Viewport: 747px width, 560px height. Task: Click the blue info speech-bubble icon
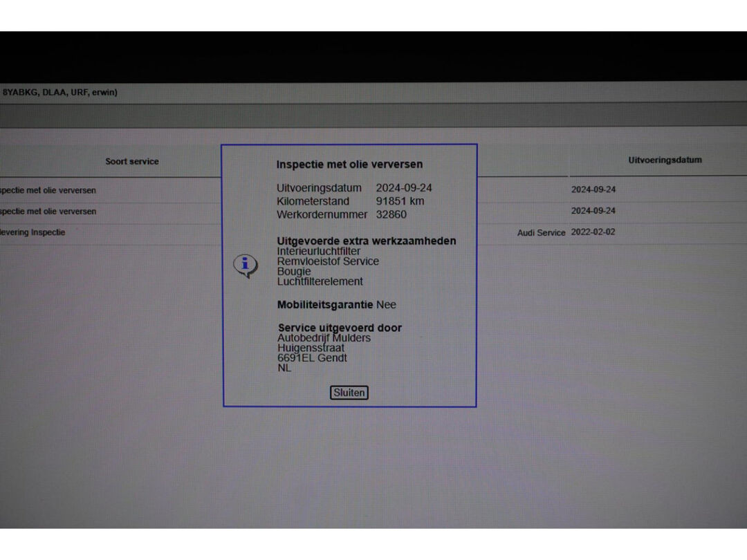point(245,265)
